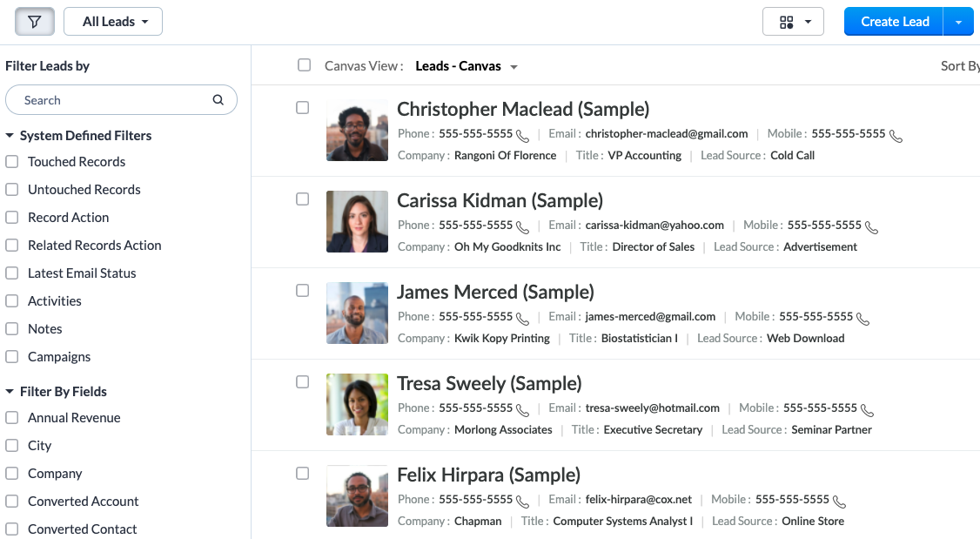Image resolution: width=980 pixels, height=539 pixels.
Task: Call Carissa Kidman's mobile phone icon
Action: click(871, 226)
